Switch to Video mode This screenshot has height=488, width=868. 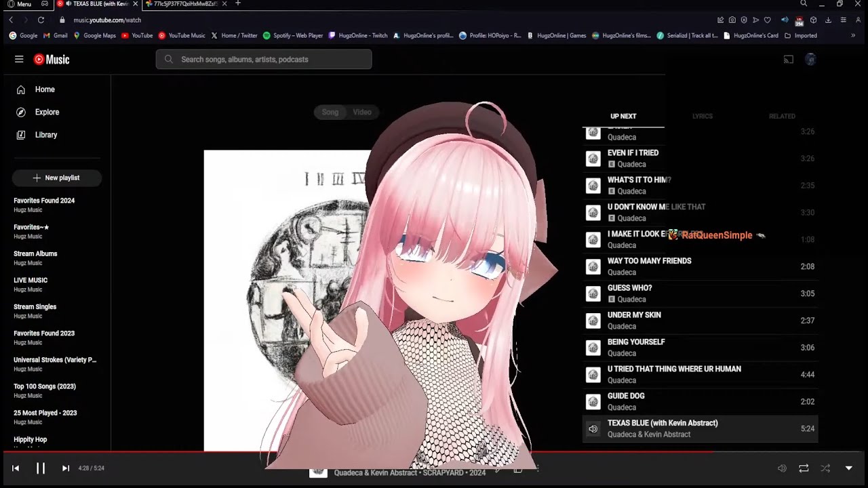click(362, 113)
